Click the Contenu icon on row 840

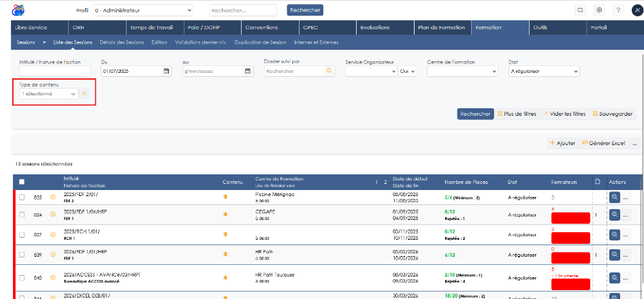click(225, 277)
